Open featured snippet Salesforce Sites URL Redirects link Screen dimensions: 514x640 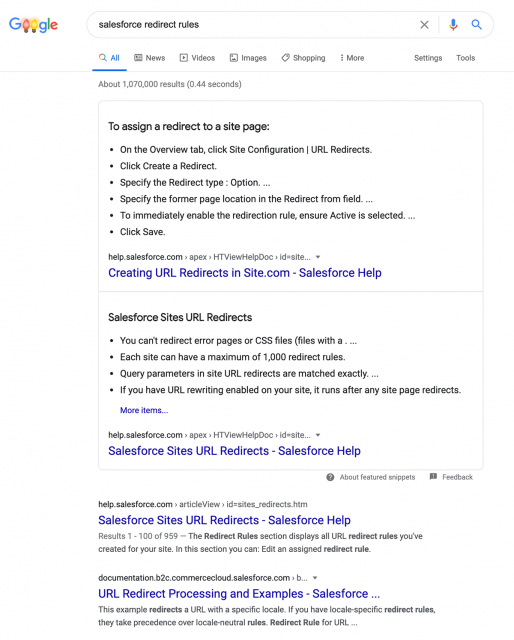(234, 451)
